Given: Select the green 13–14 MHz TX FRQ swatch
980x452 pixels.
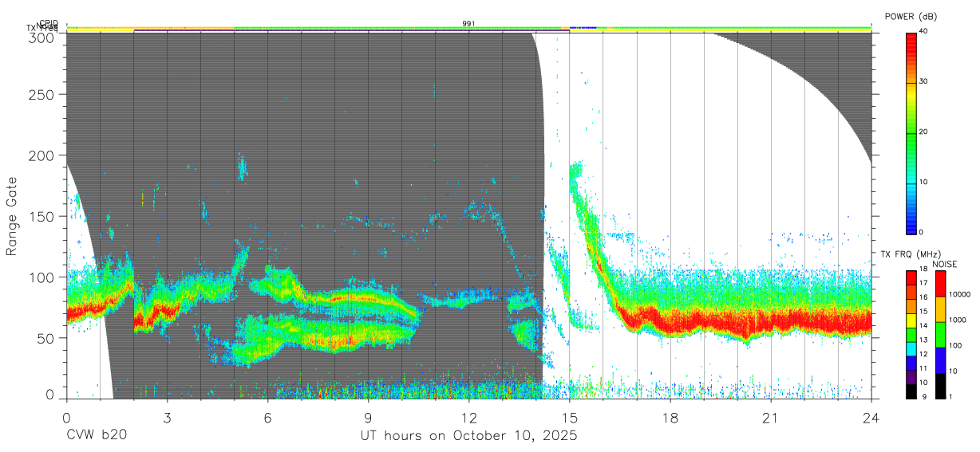Looking at the screenshot, I should coord(911,334).
